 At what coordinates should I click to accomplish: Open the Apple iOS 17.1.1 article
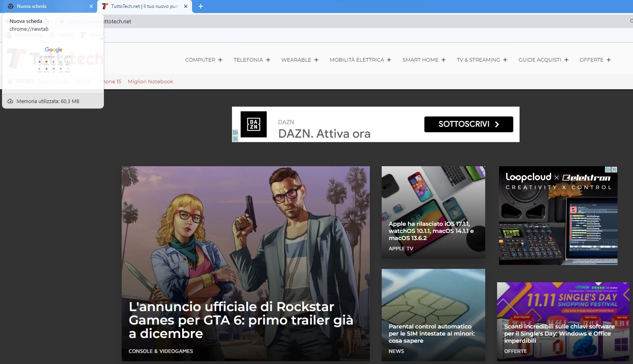[x=431, y=231]
